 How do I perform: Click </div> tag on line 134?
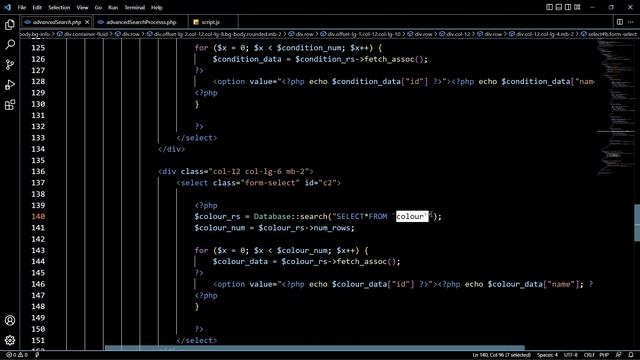tap(171, 149)
